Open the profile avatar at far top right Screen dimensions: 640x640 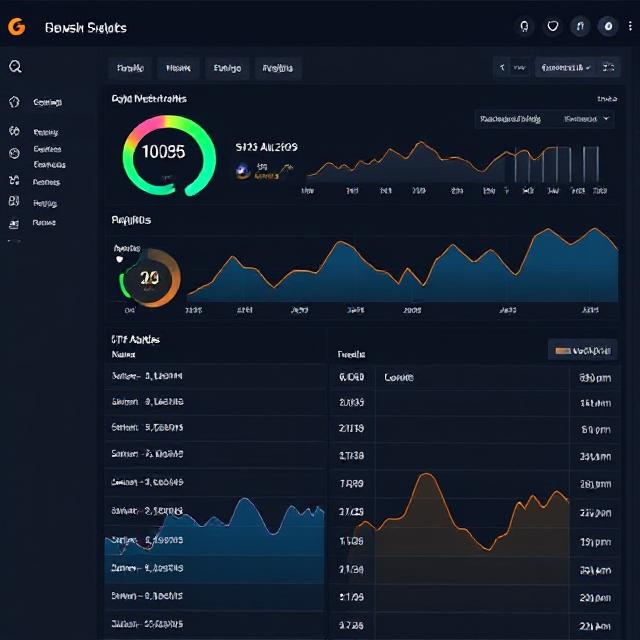click(608, 27)
